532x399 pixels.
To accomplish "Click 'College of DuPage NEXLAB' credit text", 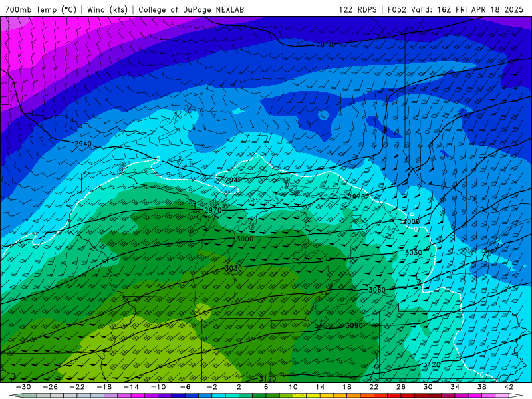I will tap(191, 9).
